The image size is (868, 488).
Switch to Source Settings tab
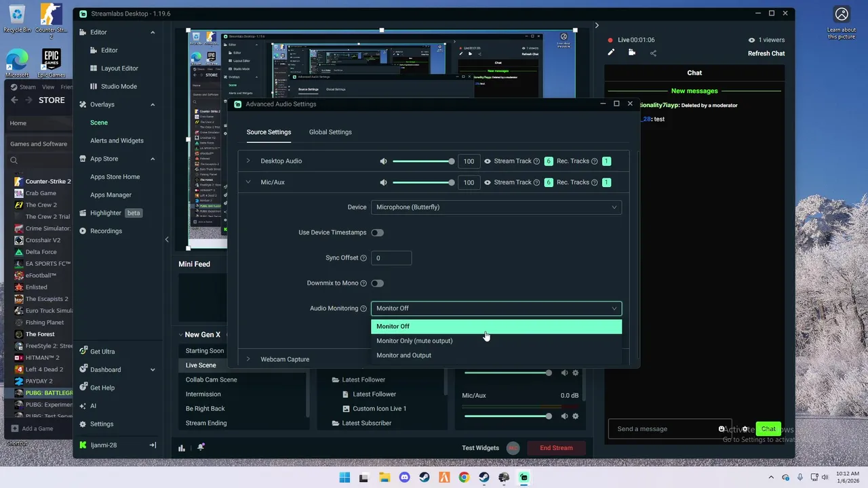[269, 132]
